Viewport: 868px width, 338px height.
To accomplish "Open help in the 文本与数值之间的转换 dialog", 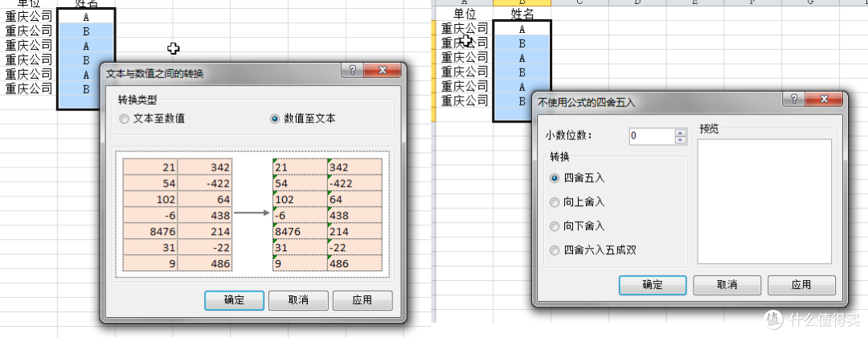I will (x=353, y=70).
